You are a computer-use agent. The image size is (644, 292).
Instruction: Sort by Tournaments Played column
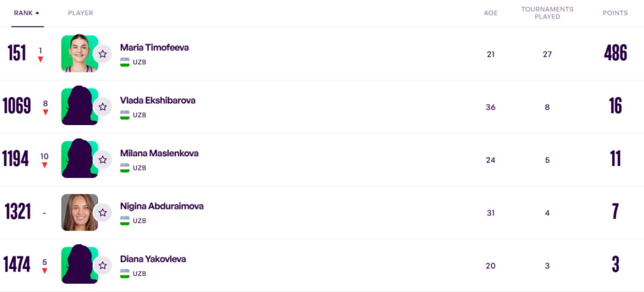click(x=547, y=13)
